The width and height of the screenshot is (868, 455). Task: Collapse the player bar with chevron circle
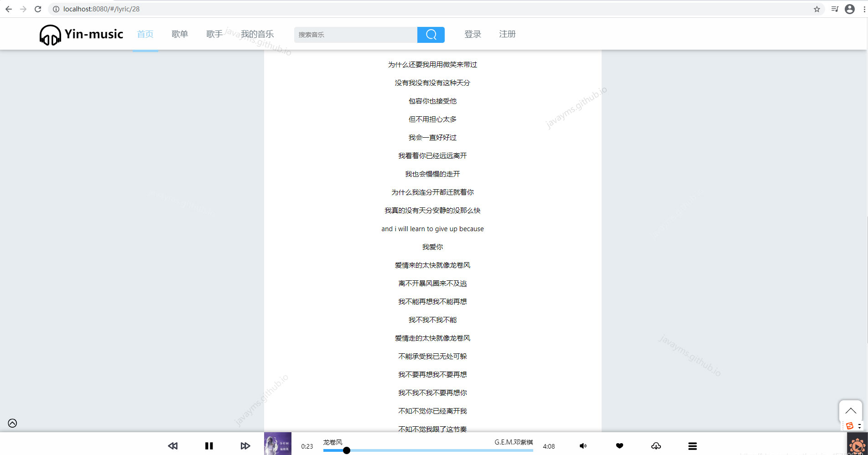point(12,423)
